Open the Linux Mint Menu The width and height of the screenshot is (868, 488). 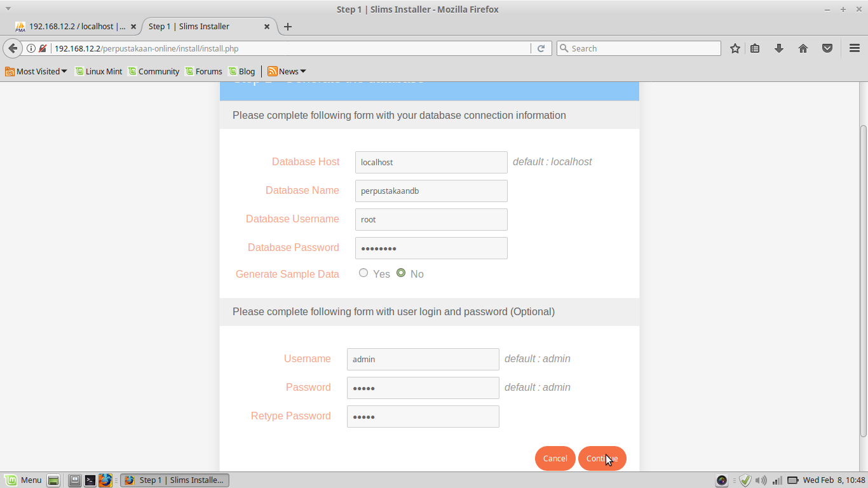click(x=24, y=480)
